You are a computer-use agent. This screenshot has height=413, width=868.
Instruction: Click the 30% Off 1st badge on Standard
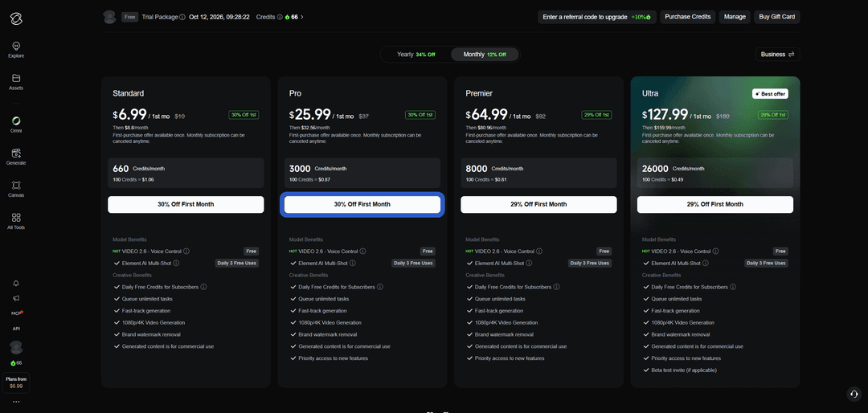(x=244, y=115)
